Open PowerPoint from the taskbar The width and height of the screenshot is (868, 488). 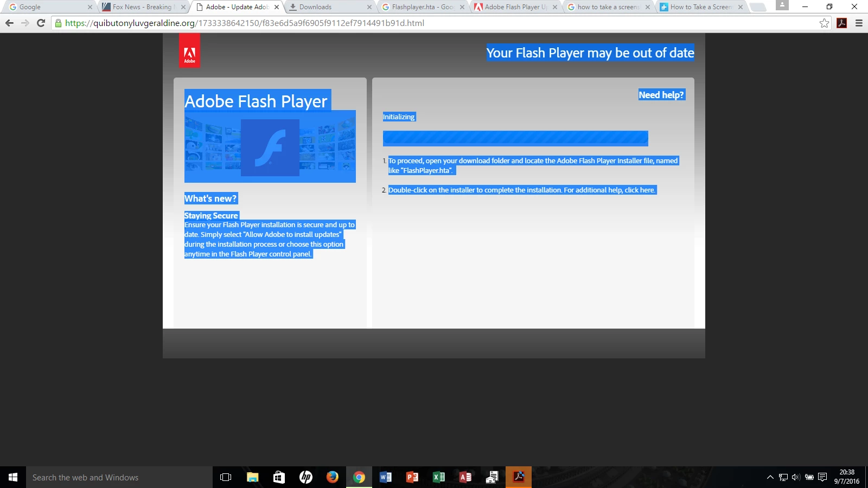point(412,477)
